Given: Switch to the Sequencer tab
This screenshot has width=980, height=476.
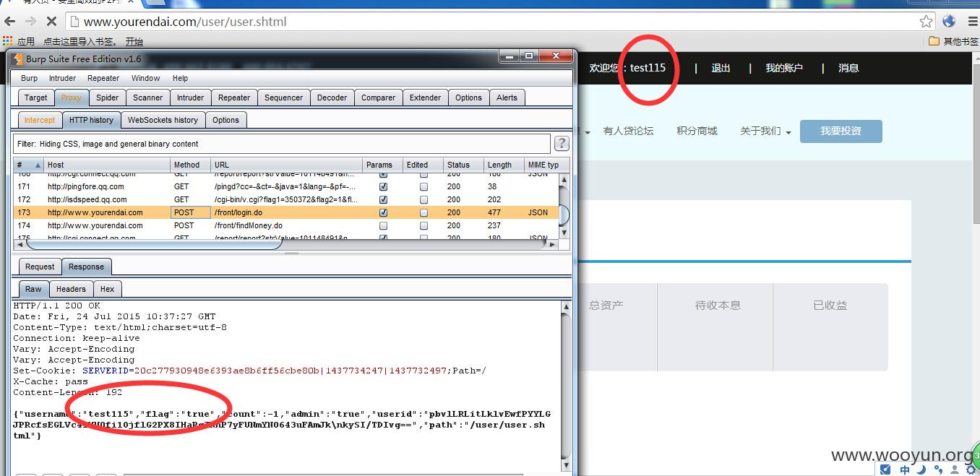Looking at the screenshot, I should pyautogui.click(x=283, y=98).
